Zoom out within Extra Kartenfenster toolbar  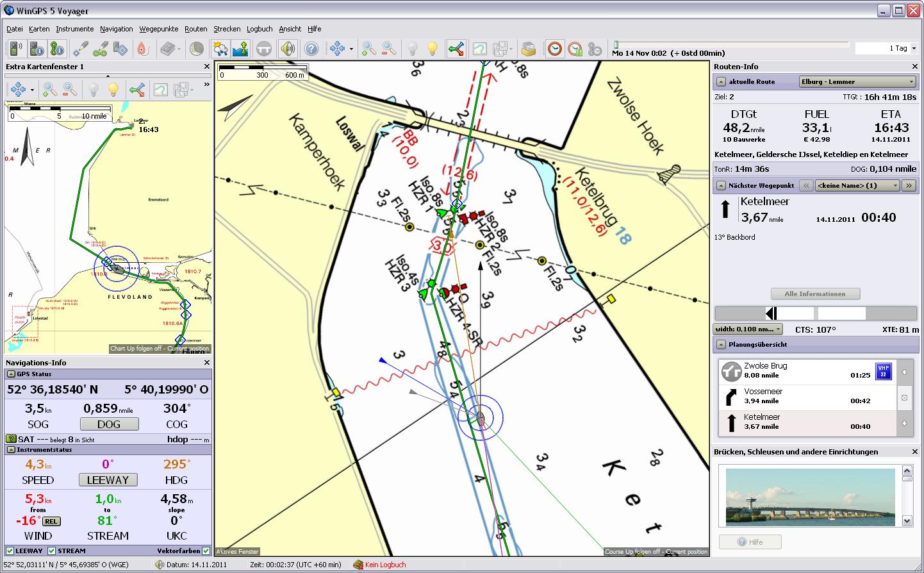click(70, 90)
